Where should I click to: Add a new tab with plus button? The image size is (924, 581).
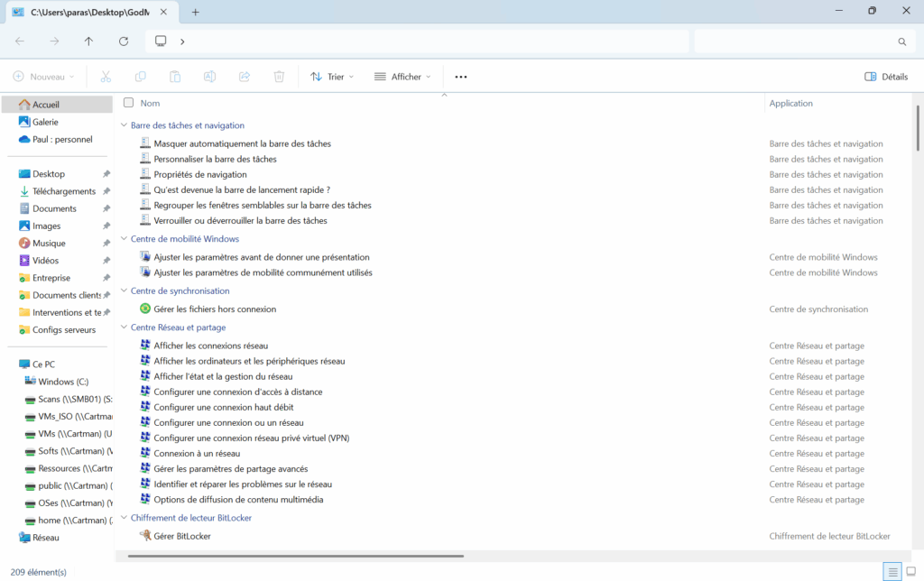click(195, 12)
